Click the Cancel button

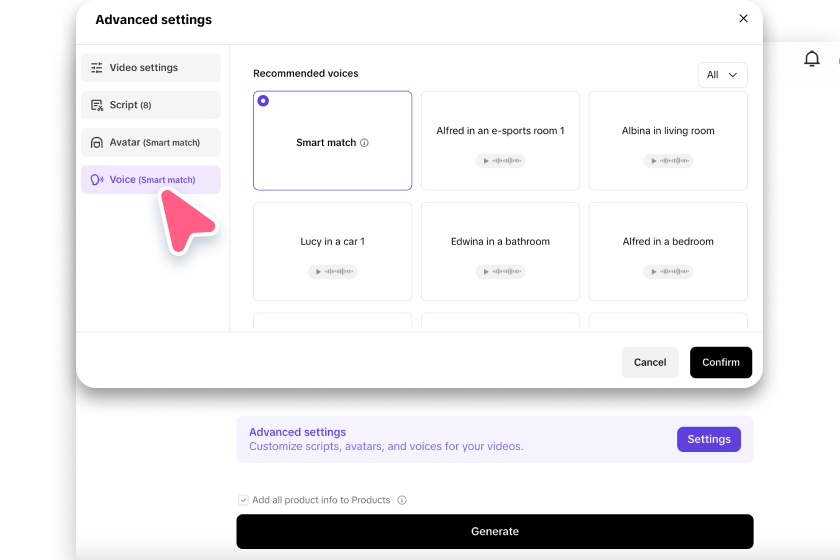click(650, 362)
